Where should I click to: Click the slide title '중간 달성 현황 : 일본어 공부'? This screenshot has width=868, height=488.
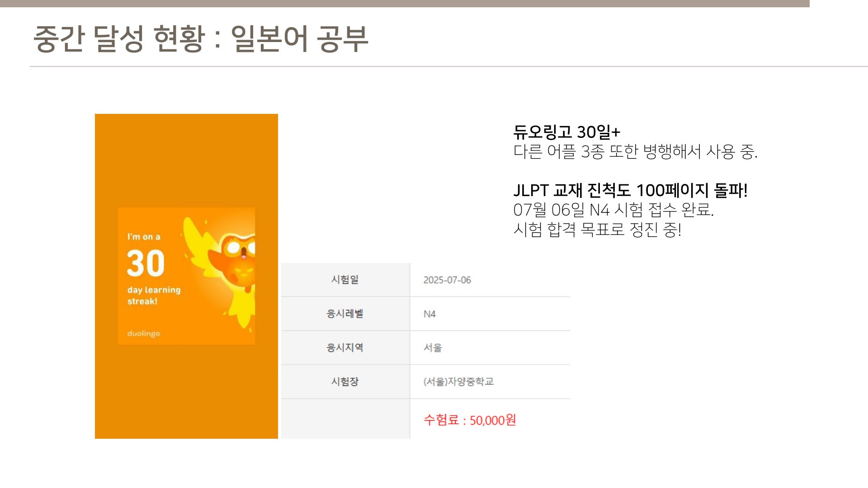201,38
